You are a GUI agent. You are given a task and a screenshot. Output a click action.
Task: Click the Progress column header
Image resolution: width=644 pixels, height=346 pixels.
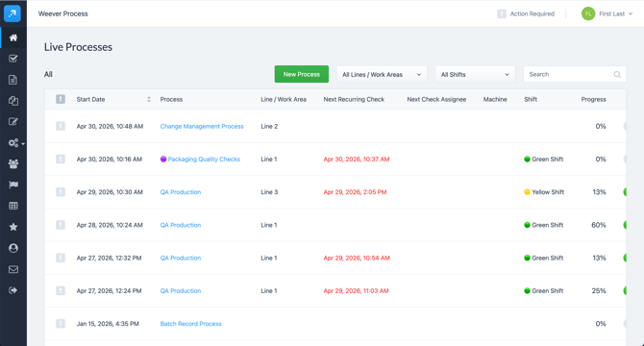coord(593,99)
